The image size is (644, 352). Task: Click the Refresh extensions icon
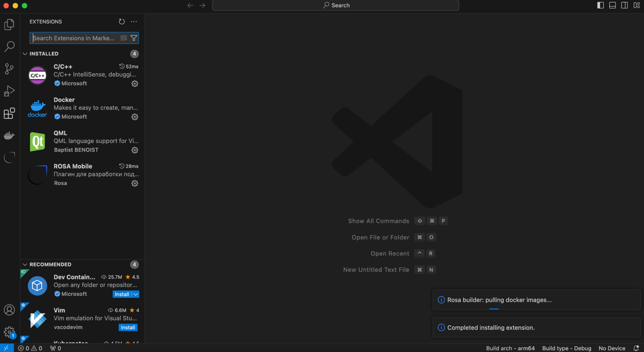(x=122, y=22)
